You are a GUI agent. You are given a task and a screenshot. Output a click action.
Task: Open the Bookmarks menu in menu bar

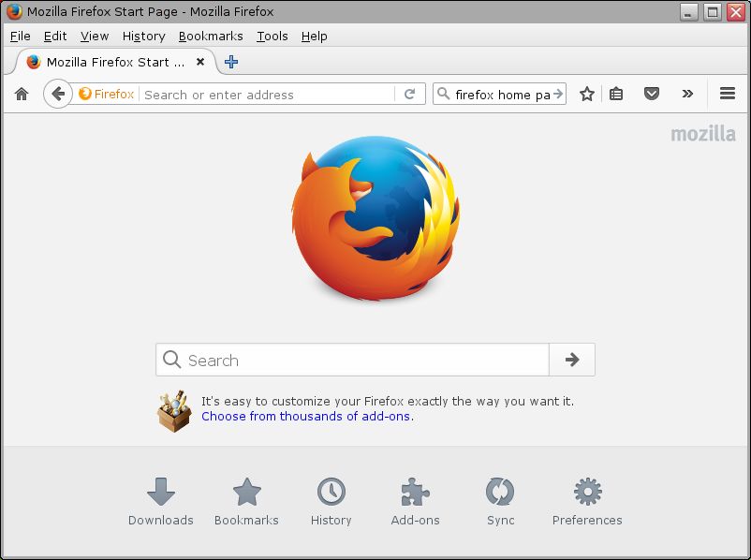pyautogui.click(x=211, y=36)
